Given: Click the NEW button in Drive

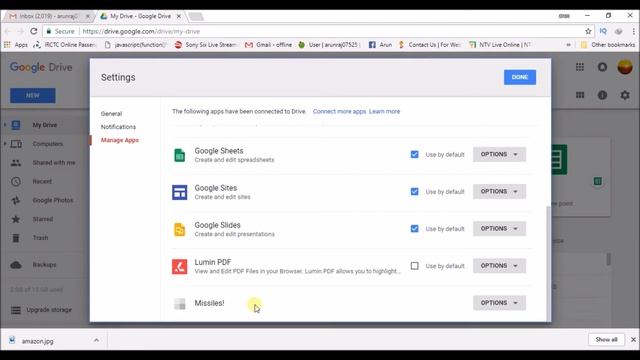Looking at the screenshot, I should (33, 96).
